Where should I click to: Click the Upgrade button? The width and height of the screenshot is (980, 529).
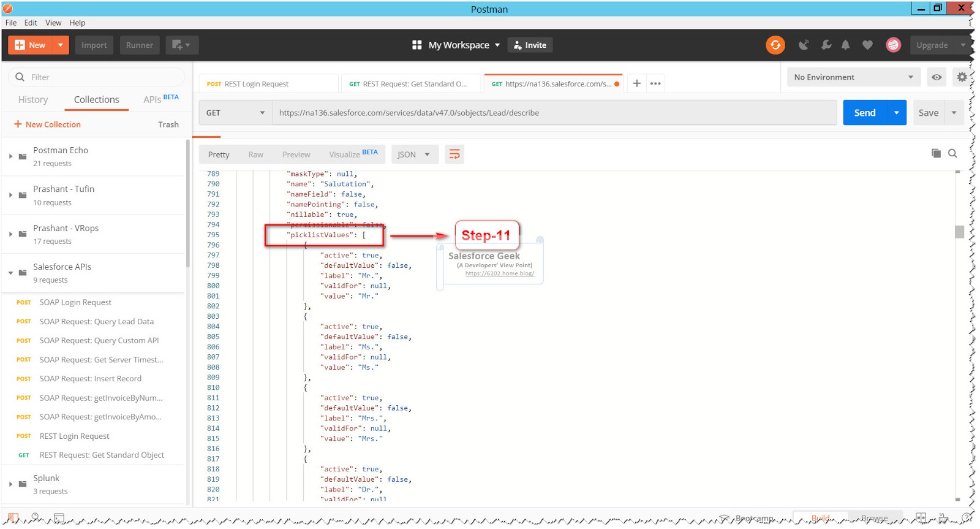coord(932,45)
